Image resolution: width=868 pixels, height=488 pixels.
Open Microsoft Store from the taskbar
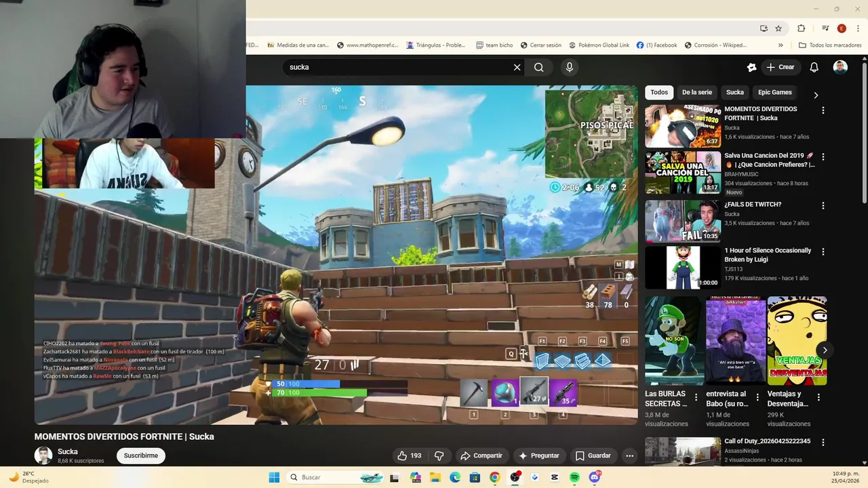click(475, 477)
